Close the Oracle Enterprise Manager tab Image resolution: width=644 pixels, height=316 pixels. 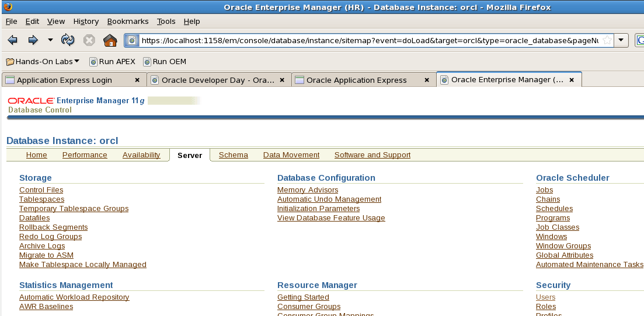571,80
